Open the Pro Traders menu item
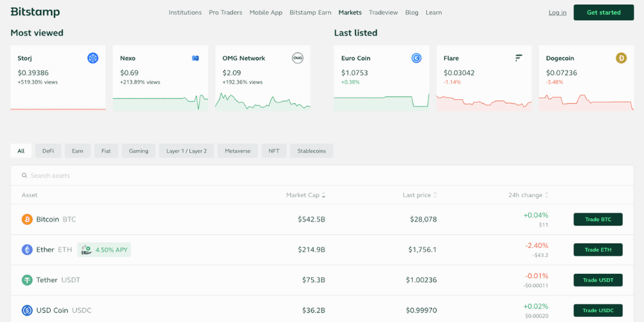The image size is (644, 322). pyautogui.click(x=225, y=12)
